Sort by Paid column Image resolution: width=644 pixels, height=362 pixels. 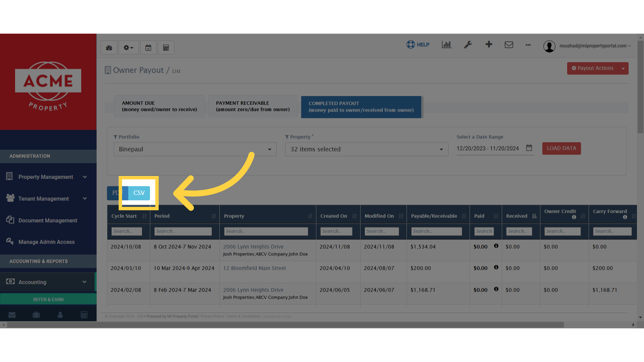[x=486, y=216]
